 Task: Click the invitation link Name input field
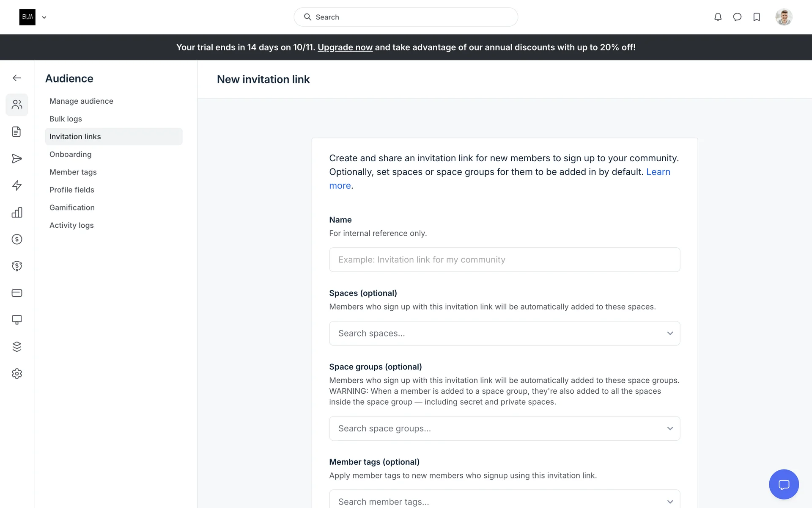click(504, 260)
